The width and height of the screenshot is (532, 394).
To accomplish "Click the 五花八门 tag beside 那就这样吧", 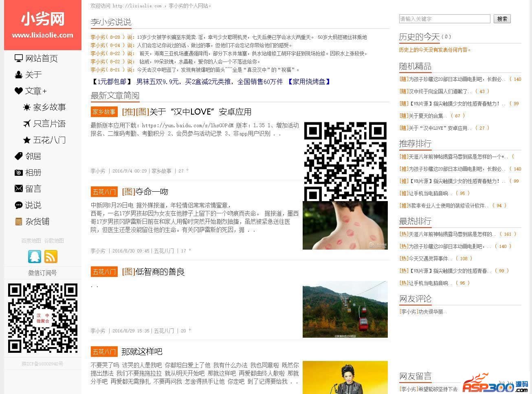I will tap(104, 352).
